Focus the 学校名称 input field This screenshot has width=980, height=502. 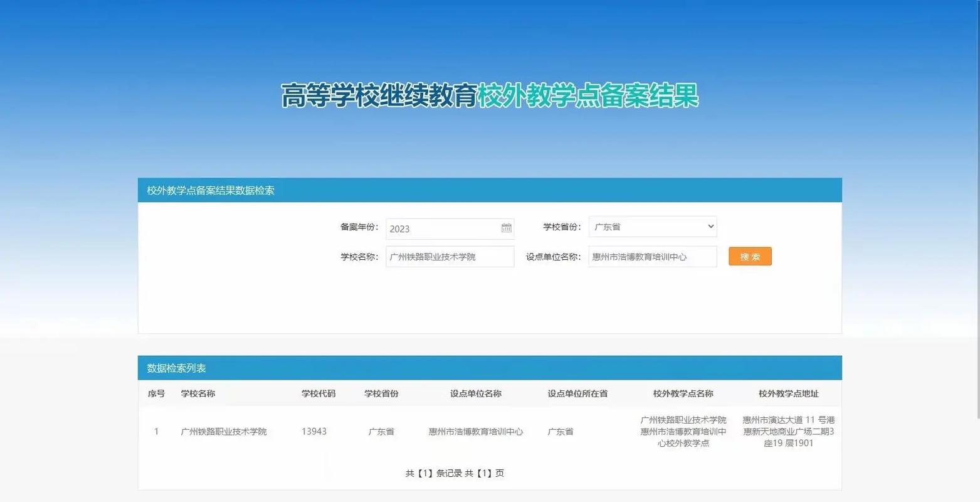pos(450,257)
